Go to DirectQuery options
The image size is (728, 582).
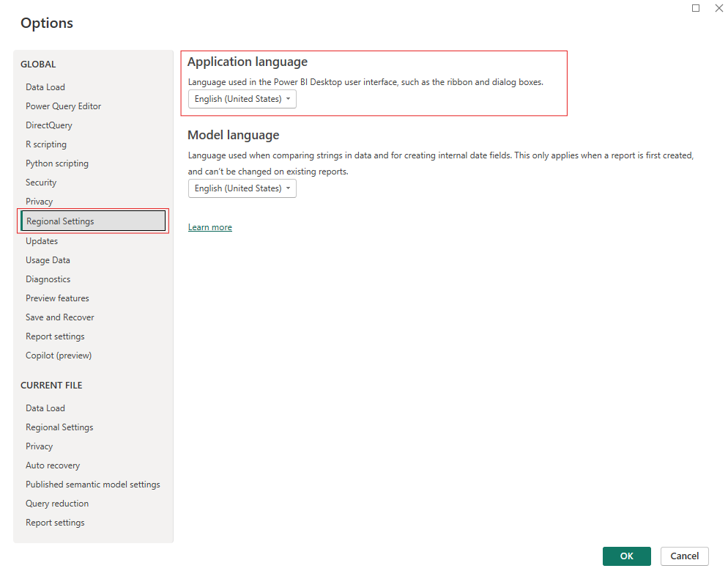49,125
